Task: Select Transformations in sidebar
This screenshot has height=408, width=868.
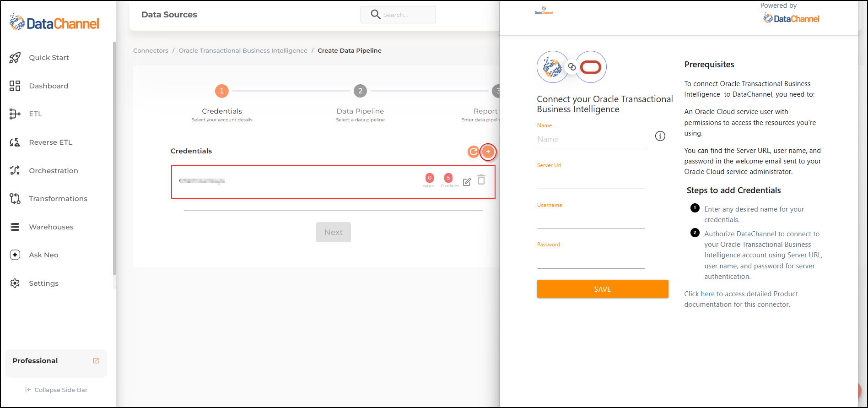Action: click(x=58, y=199)
